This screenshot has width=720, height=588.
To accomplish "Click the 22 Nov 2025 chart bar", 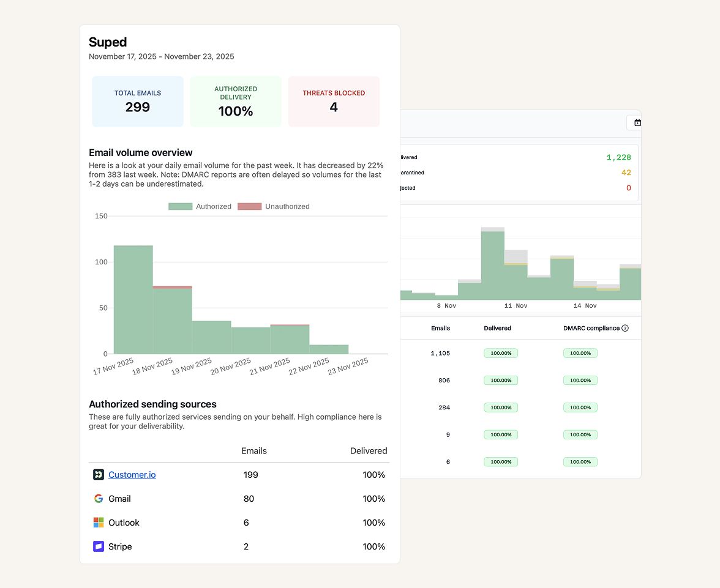I will pyautogui.click(x=329, y=349).
